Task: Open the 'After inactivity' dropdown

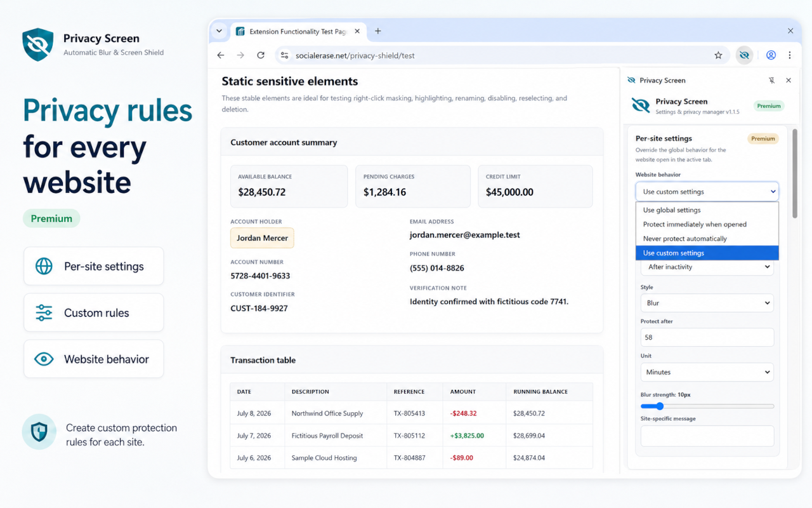Action: point(707,267)
